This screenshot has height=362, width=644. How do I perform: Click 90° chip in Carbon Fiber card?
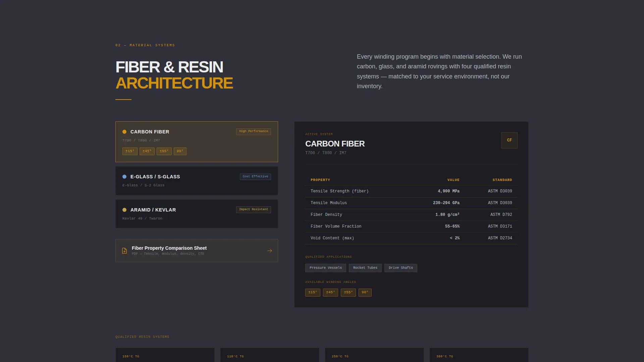tap(180, 151)
